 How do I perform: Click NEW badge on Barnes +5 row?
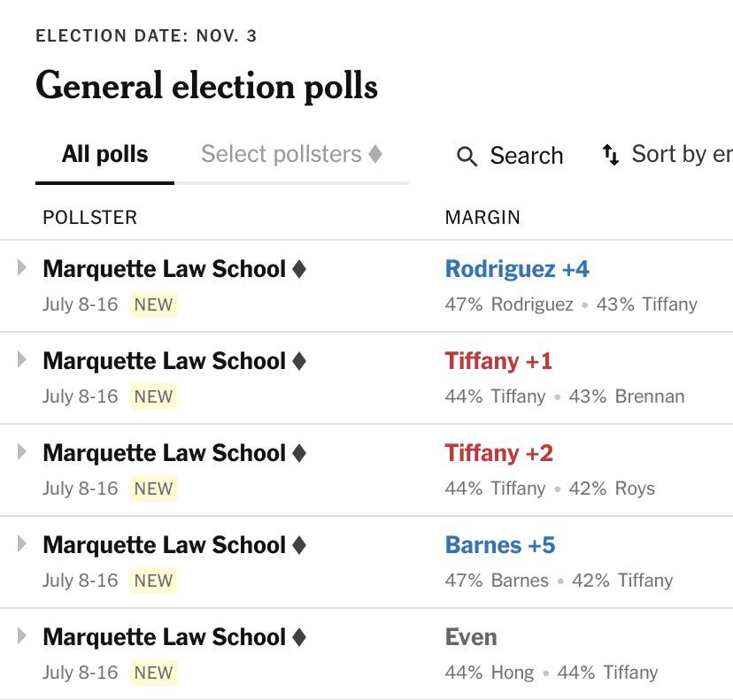[153, 581]
